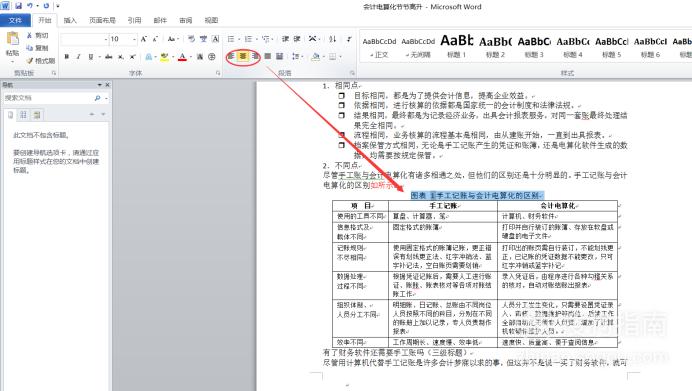
Task: Switch to 审阅 Review tab
Action: [x=186, y=20]
